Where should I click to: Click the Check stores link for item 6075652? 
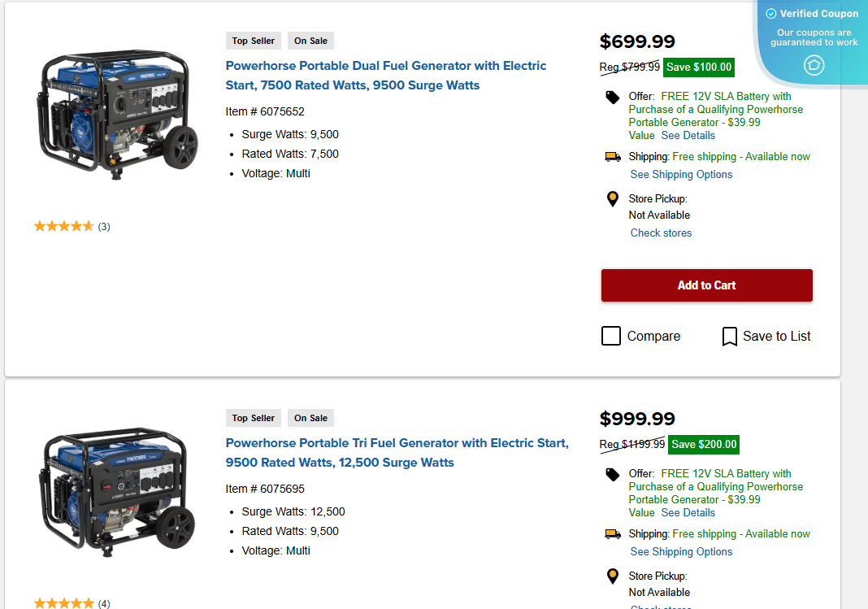[x=661, y=233]
